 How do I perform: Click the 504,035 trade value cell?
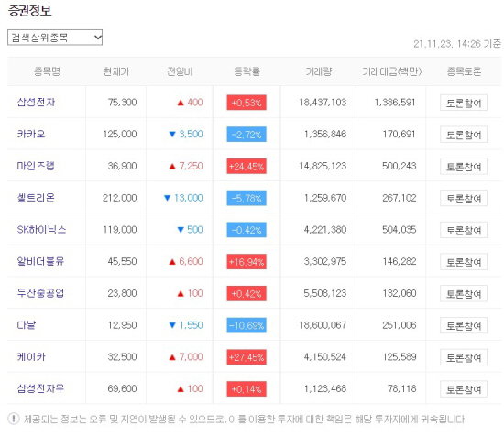400,229
